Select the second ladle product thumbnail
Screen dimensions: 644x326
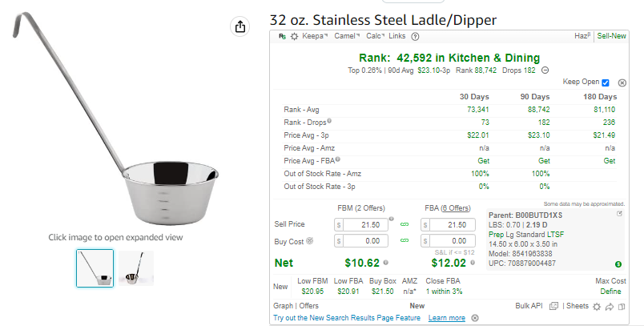136,268
